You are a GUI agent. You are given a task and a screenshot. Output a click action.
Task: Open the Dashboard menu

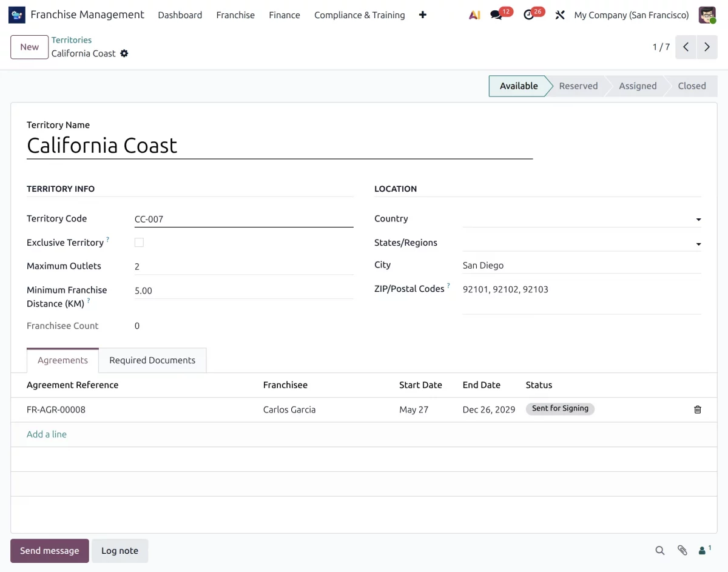pos(180,15)
